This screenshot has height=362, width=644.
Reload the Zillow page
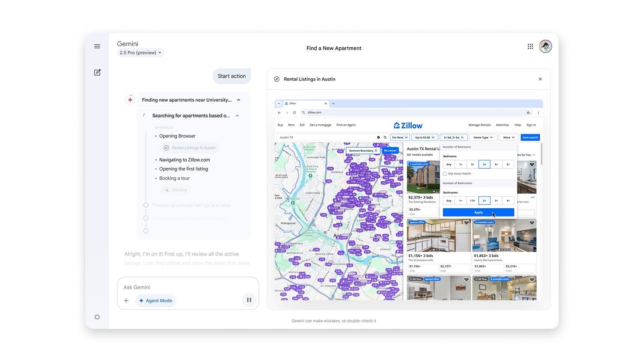pos(294,113)
